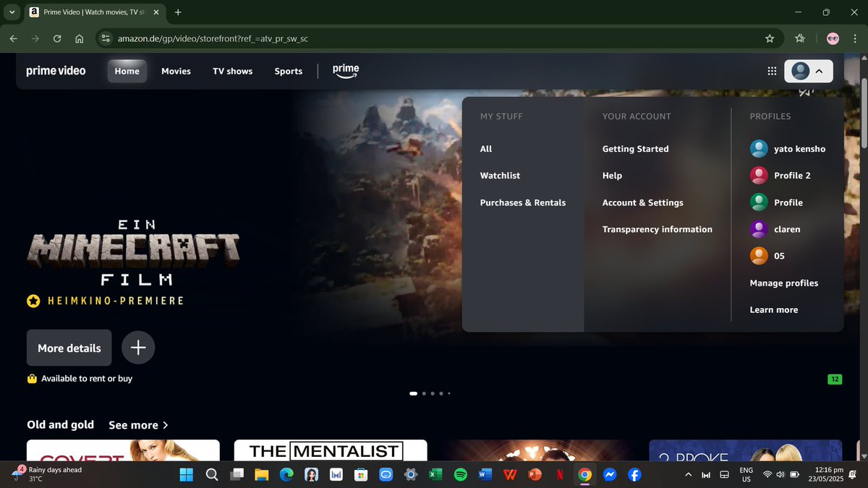This screenshot has width=868, height=488.
Task: Collapse the profile dropdown menu
Action: 809,71
